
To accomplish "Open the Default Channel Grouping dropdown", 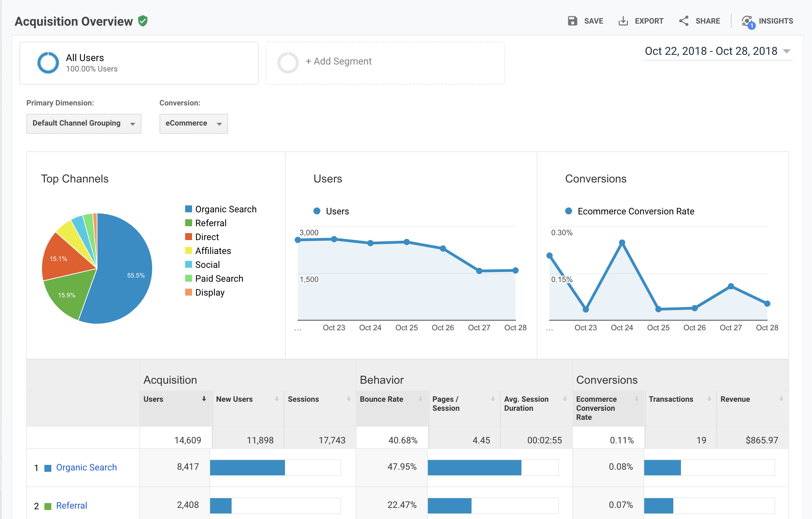I will 84,124.
